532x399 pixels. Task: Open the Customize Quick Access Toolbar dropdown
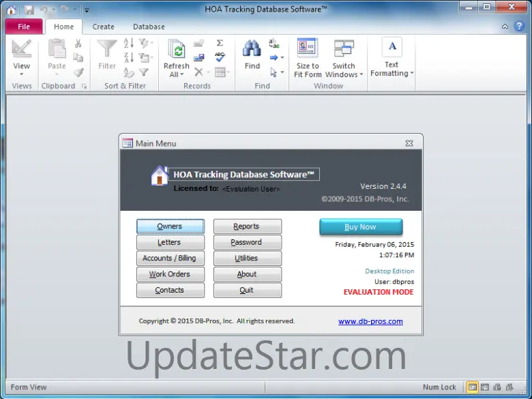(87, 10)
